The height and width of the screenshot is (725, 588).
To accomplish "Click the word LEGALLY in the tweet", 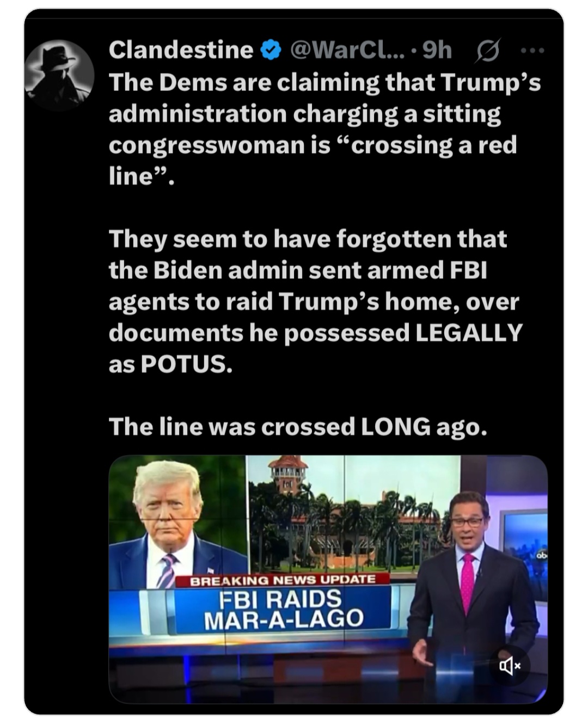I will [469, 333].
